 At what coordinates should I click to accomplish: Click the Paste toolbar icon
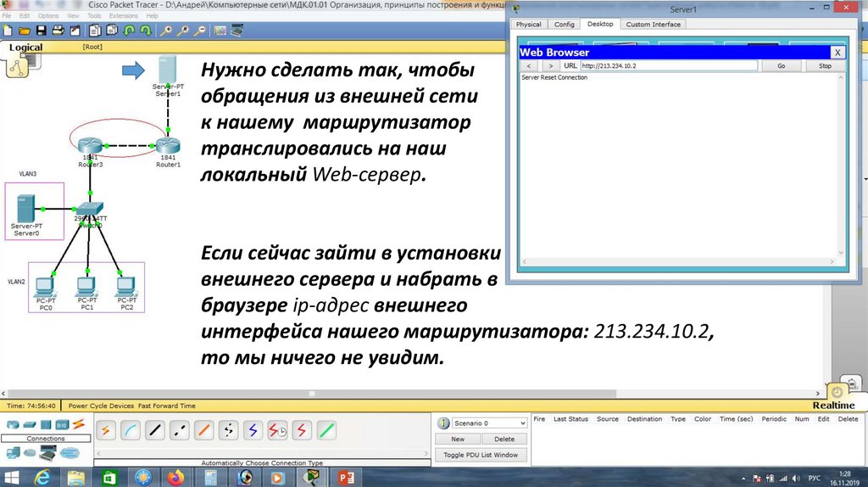(113, 31)
